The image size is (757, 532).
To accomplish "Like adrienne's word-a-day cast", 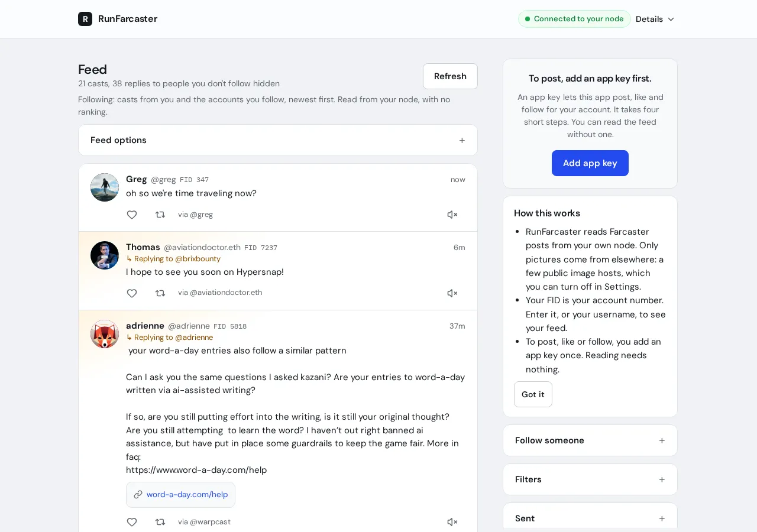I will pos(132,522).
